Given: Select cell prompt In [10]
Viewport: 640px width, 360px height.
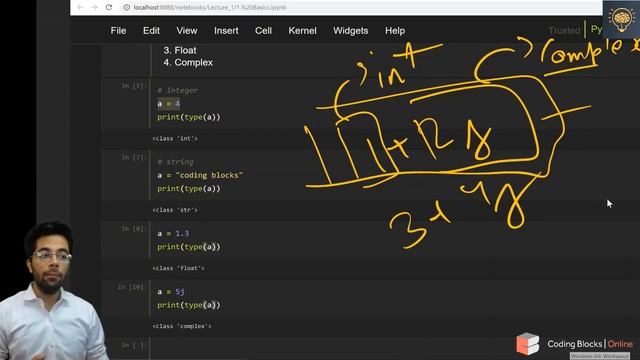Looking at the screenshot, I should [132, 287].
